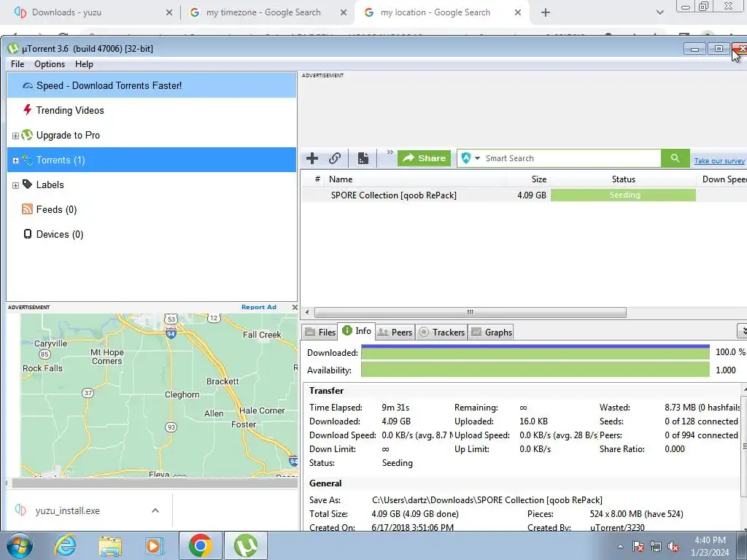Open Windows Media Player from taskbar

pyautogui.click(x=154, y=545)
